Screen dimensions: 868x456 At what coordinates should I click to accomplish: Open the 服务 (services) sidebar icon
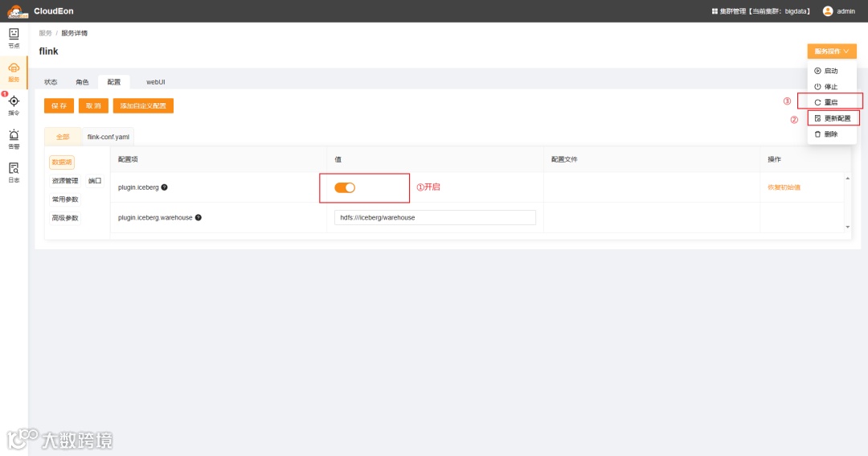point(14,72)
